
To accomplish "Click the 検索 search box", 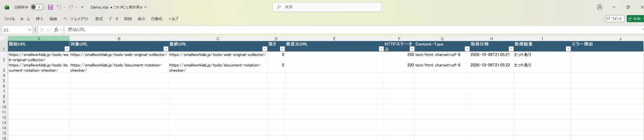I will (x=327, y=7).
